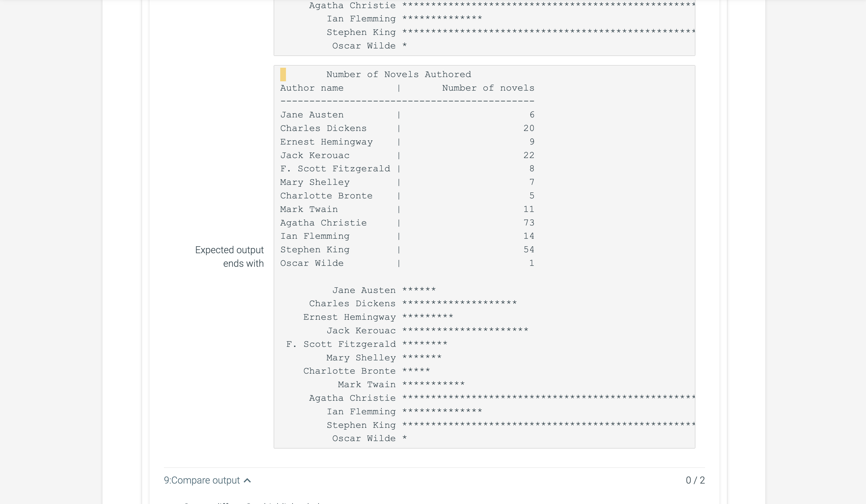Viewport: 866px width, 504px height.
Task: Select the Number of novels column header
Action: point(488,88)
